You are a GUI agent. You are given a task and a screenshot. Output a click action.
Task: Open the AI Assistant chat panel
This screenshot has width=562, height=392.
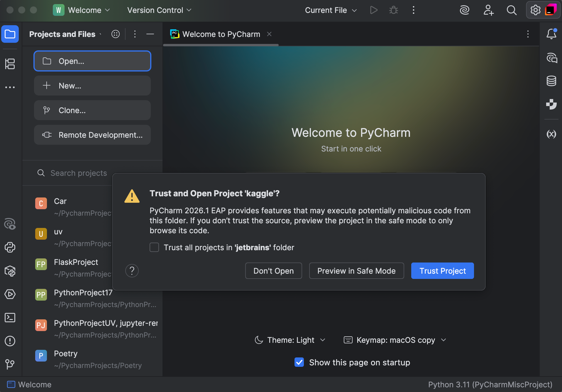(x=552, y=58)
